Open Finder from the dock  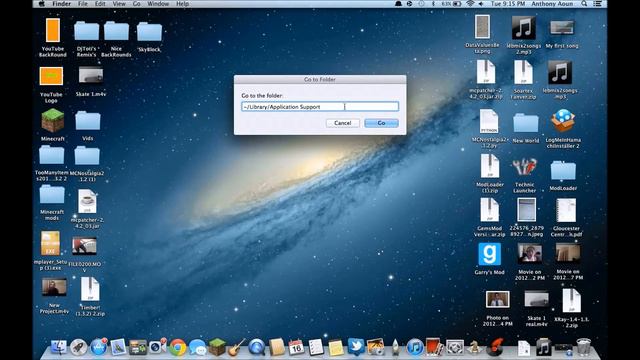[58, 347]
